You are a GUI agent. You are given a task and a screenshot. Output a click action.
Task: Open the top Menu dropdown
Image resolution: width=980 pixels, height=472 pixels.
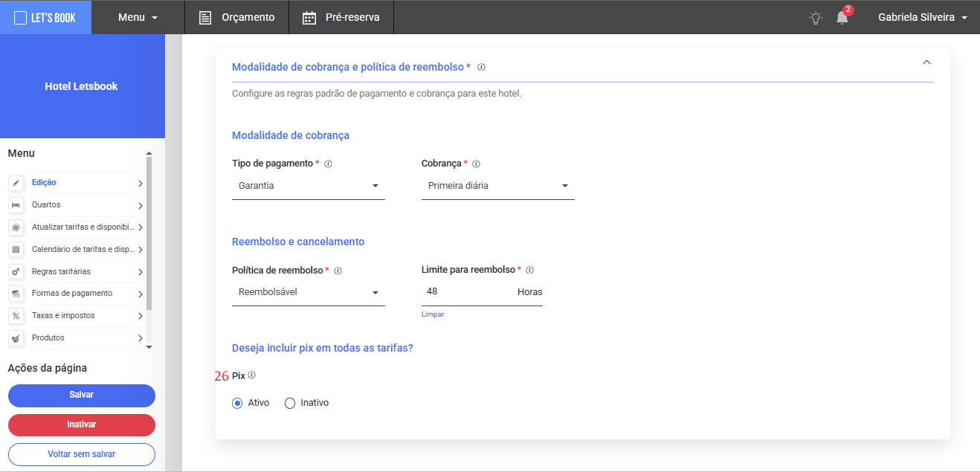[x=138, y=17]
